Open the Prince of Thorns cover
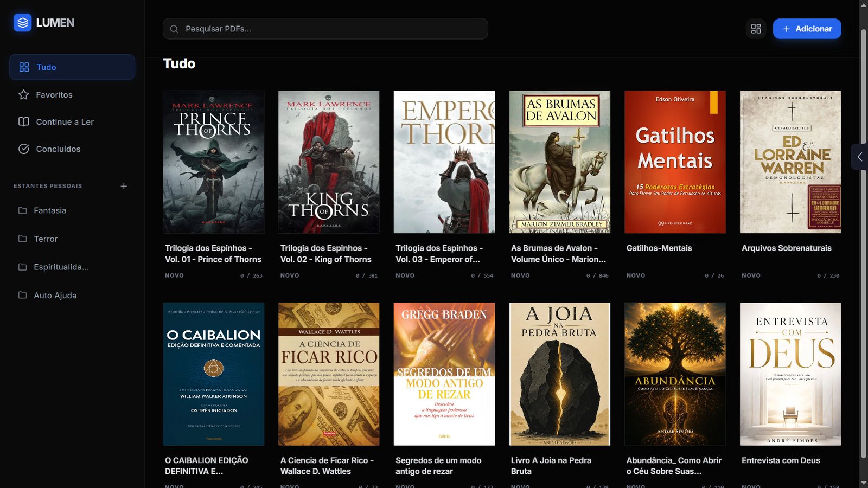The image size is (868, 488). 214,162
